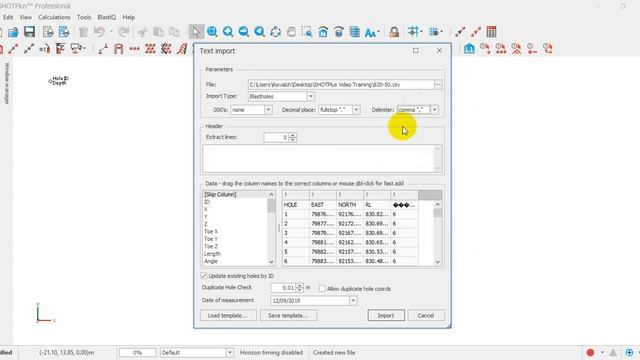The width and height of the screenshot is (640, 360).
Task: Click the red dots pattern grid icon
Action: (x=150, y=49)
